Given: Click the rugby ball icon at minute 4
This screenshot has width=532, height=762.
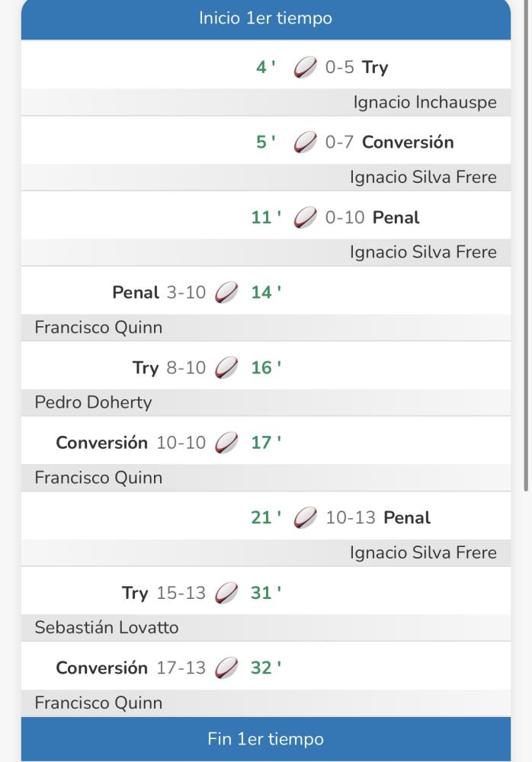Looking at the screenshot, I should [306, 68].
